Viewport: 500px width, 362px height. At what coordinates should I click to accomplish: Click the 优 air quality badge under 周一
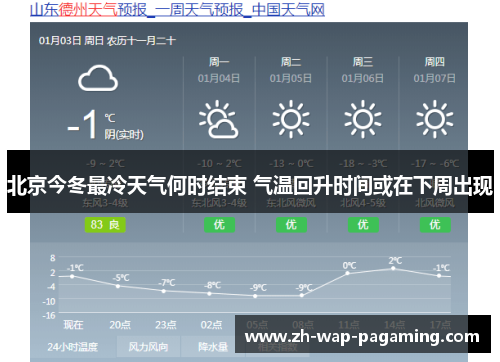coord(219,225)
